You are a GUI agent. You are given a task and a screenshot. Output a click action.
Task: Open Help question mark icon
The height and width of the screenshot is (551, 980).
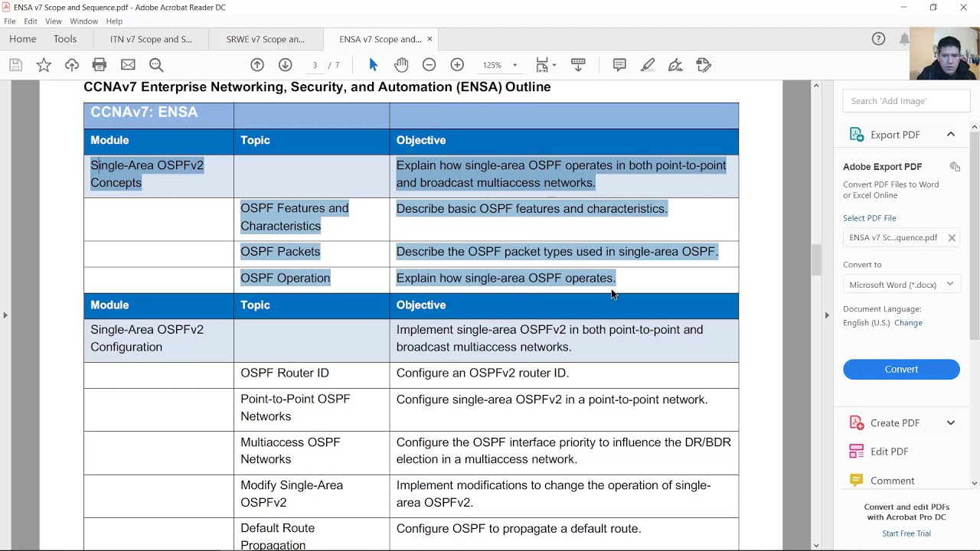878,39
